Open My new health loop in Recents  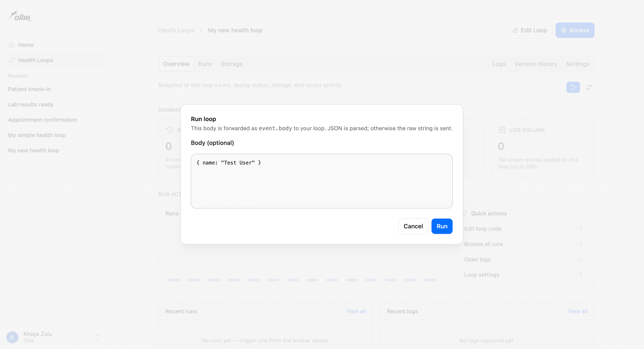click(x=33, y=150)
